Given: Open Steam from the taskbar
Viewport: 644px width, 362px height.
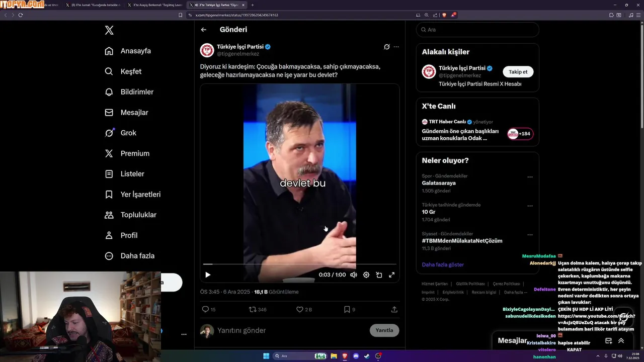Looking at the screenshot, I should (x=367, y=356).
